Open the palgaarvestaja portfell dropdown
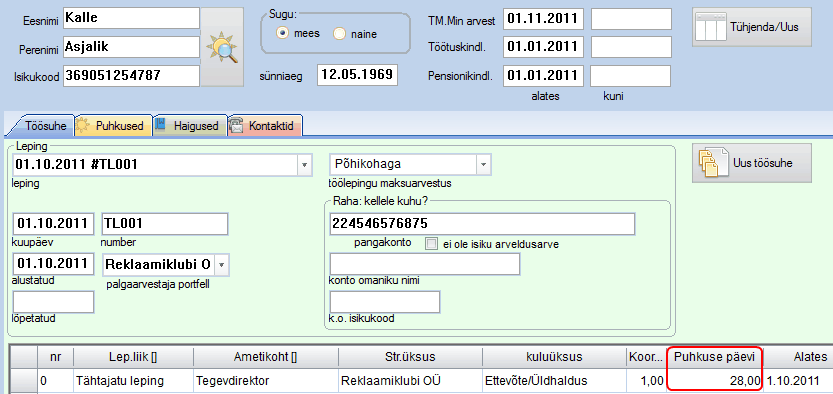The height and width of the screenshot is (394, 833). [x=222, y=264]
